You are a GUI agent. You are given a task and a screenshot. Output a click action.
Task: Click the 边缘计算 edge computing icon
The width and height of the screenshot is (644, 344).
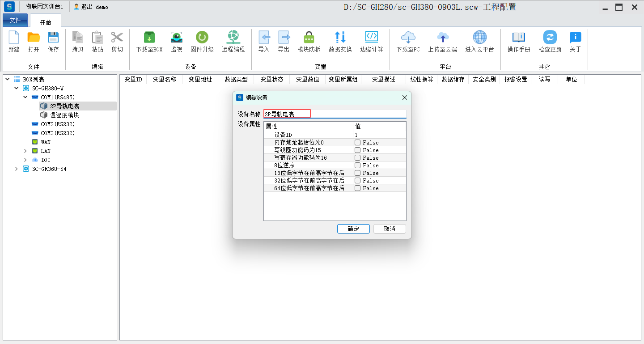tap(371, 38)
